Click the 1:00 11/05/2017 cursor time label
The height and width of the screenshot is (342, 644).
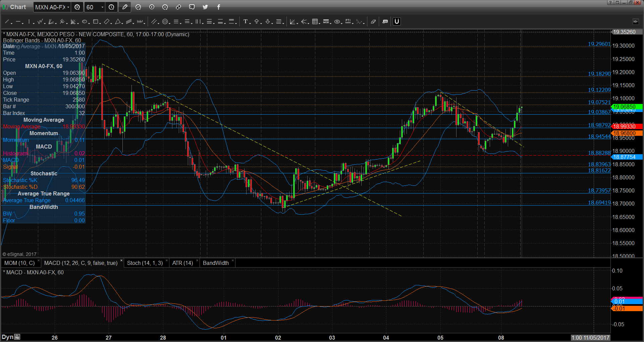click(590, 338)
